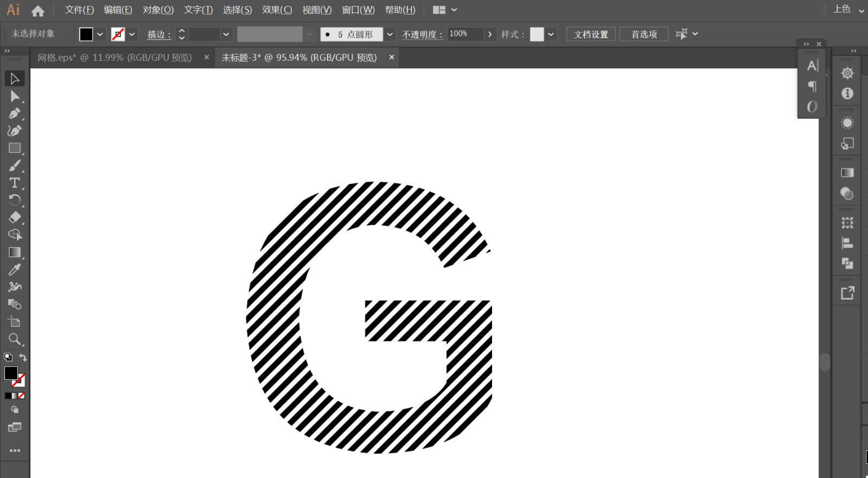Close the 网格.eps tab
The width and height of the screenshot is (868, 478).
coord(206,57)
